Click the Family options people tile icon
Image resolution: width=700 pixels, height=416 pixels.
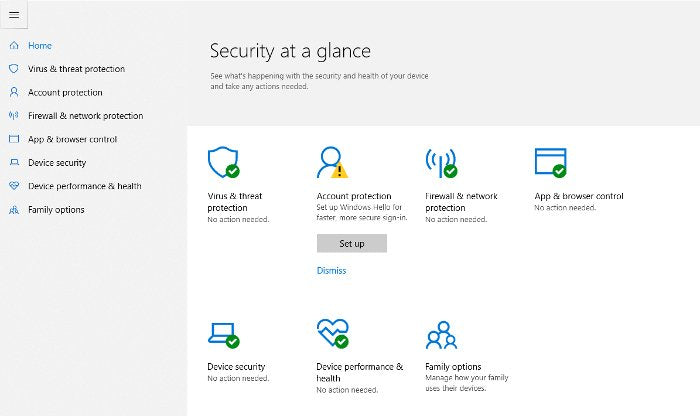click(x=440, y=334)
